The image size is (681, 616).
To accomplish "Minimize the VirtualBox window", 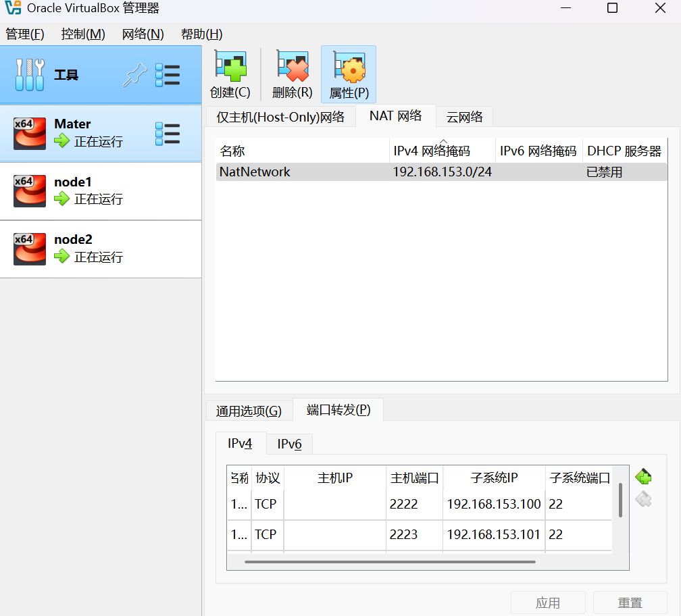I will point(565,8).
